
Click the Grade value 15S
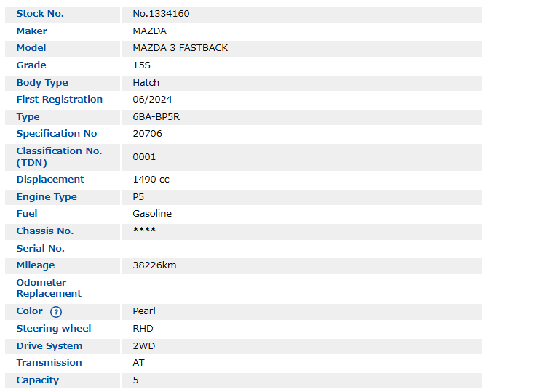(141, 65)
